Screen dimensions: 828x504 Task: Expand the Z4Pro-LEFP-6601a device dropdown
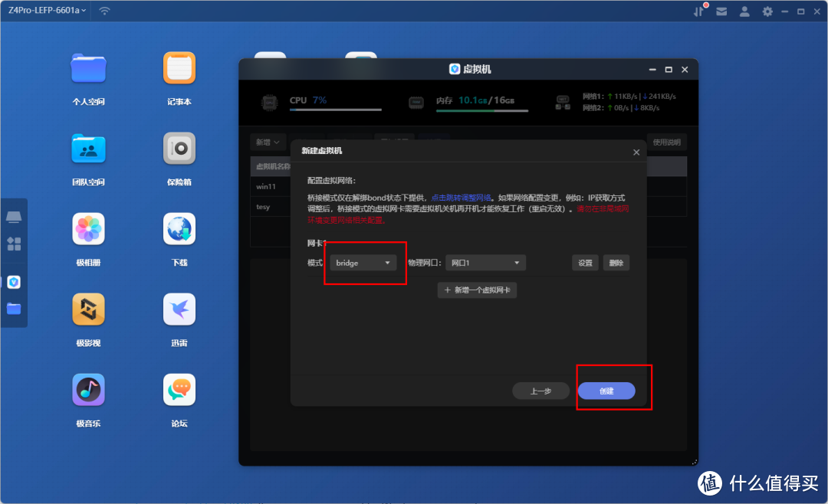tap(47, 11)
